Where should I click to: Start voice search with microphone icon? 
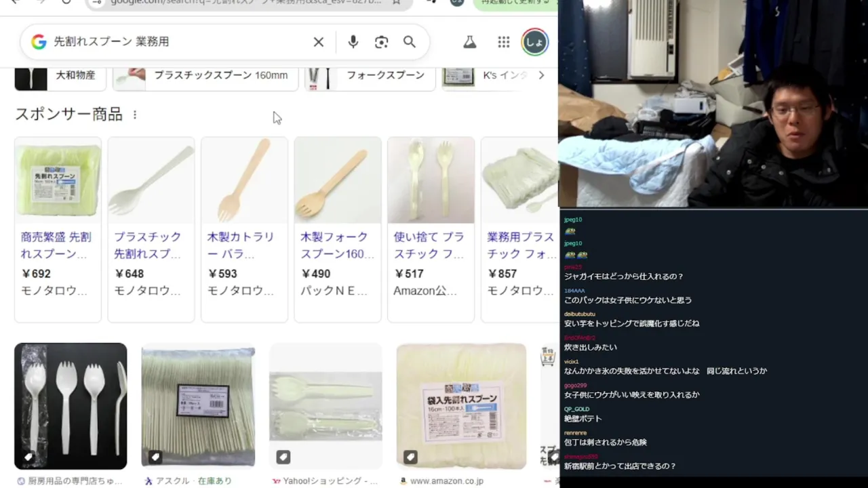tap(353, 42)
